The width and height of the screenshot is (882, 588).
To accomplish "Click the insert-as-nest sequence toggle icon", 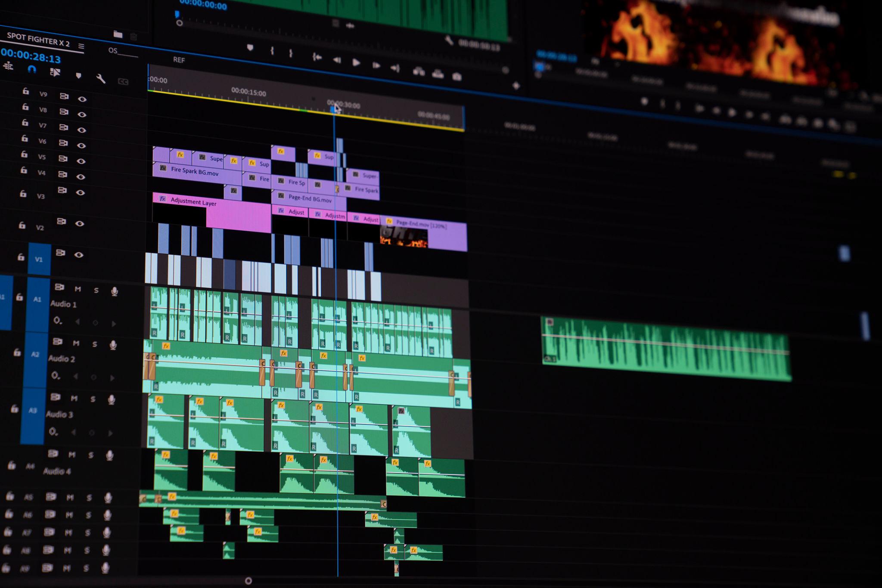I will click(x=8, y=66).
